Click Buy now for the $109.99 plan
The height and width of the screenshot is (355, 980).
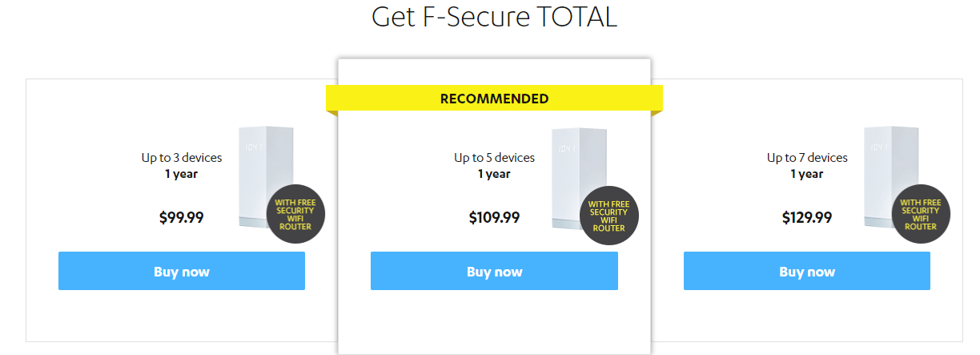click(x=494, y=271)
